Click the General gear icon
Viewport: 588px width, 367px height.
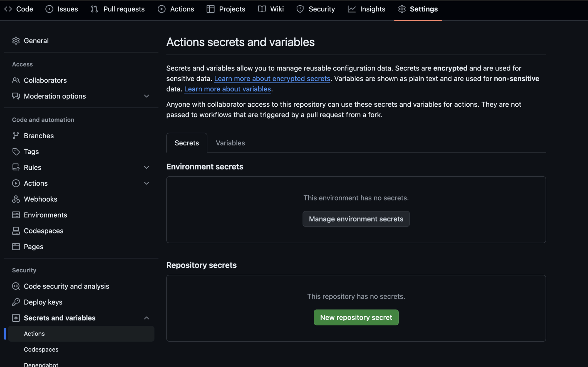16,40
